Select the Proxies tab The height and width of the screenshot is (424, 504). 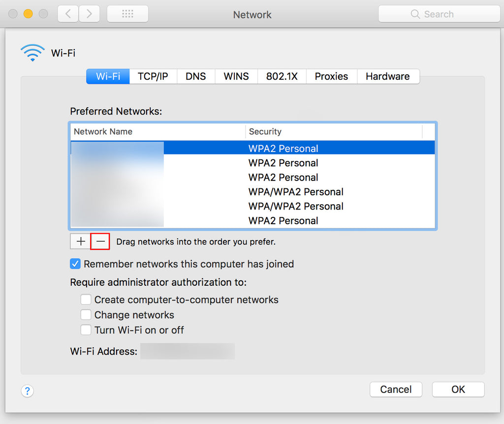[331, 76]
